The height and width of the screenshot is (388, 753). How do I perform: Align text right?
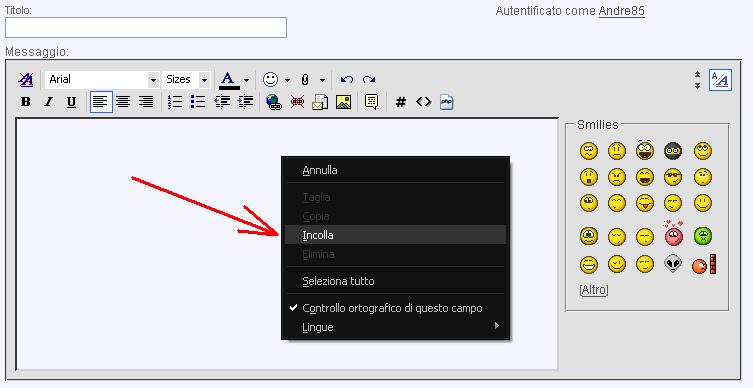point(146,102)
